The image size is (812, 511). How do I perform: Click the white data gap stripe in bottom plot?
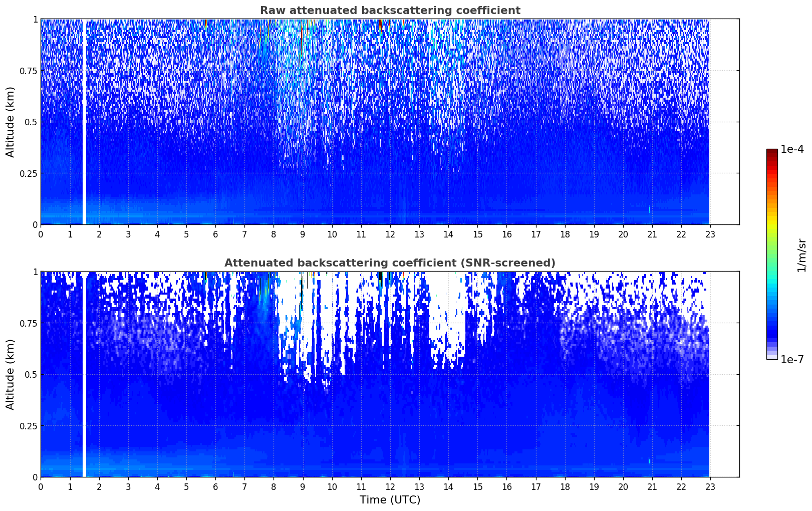point(84,374)
